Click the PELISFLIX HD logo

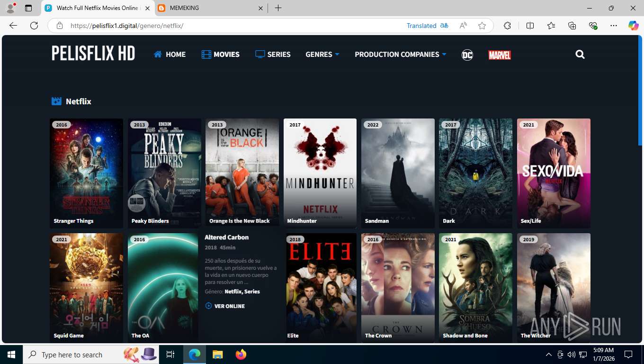click(x=93, y=54)
